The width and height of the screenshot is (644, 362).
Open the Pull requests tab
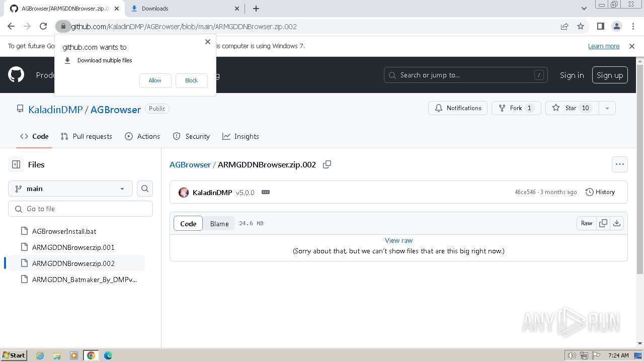pyautogui.click(x=86, y=136)
